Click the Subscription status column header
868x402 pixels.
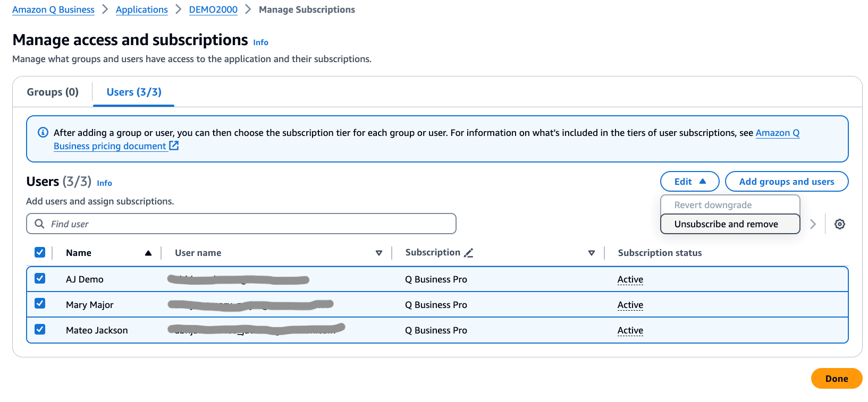click(660, 253)
